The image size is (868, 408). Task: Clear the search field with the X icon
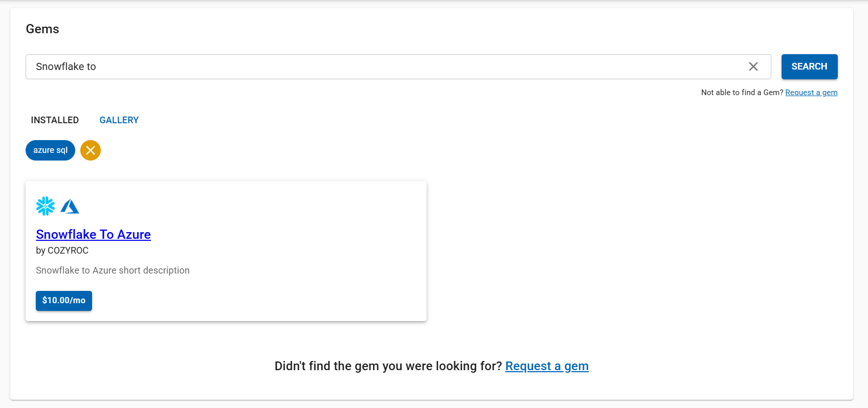point(753,66)
